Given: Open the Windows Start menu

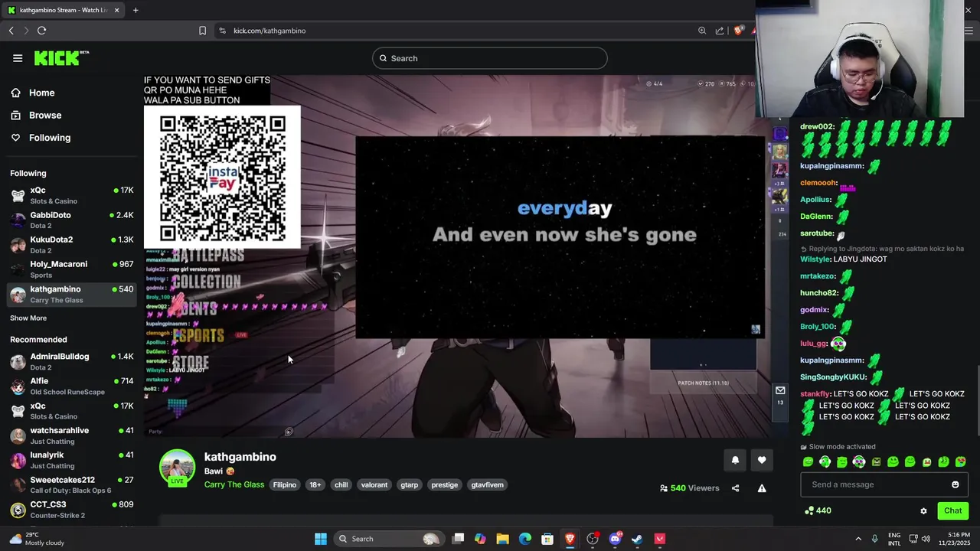Looking at the screenshot, I should coord(321,539).
